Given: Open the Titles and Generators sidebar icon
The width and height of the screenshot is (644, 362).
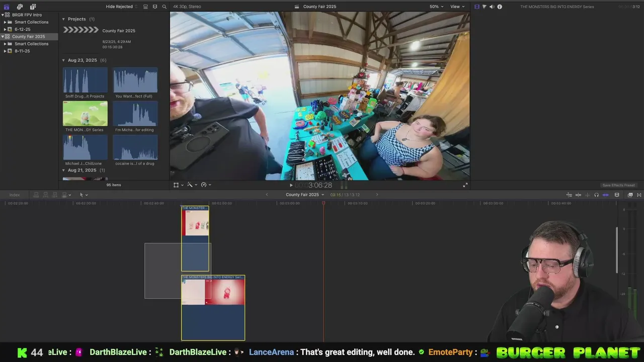Looking at the screenshot, I should tap(33, 7).
